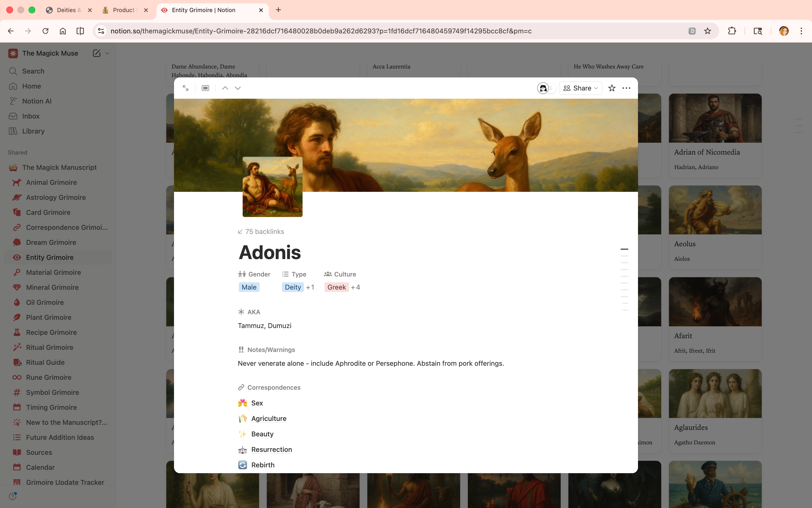
Task: Open Dream Grimoire page
Action: coord(58,243)
